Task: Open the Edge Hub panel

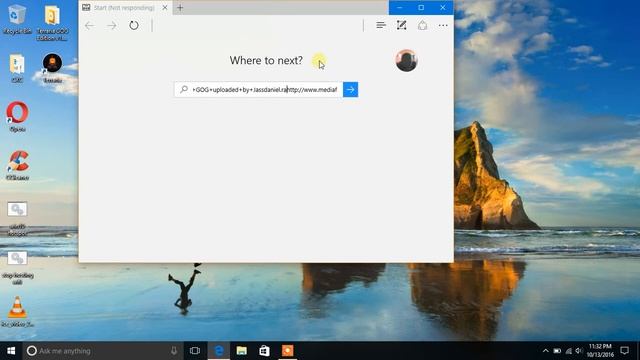Action: [x=381, y=25]
